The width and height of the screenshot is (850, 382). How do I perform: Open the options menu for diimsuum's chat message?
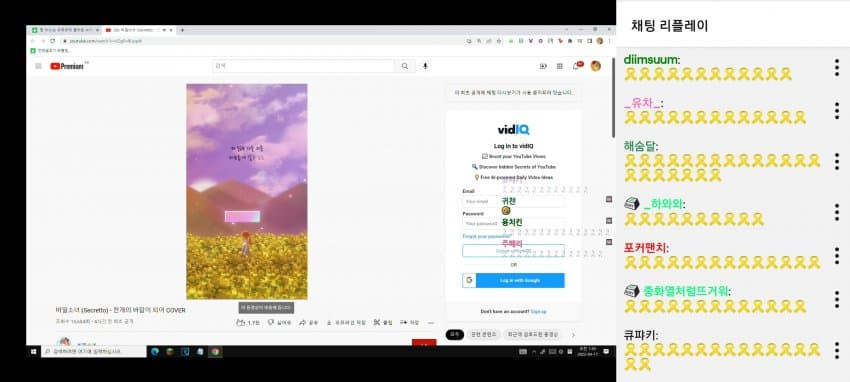[x=837, y=67]
